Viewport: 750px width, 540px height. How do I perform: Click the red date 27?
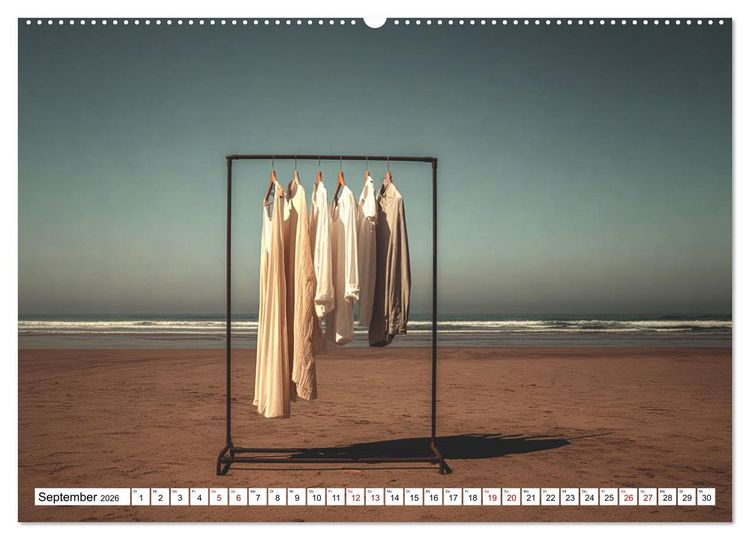pyautogui.click(x=648, y=497)
